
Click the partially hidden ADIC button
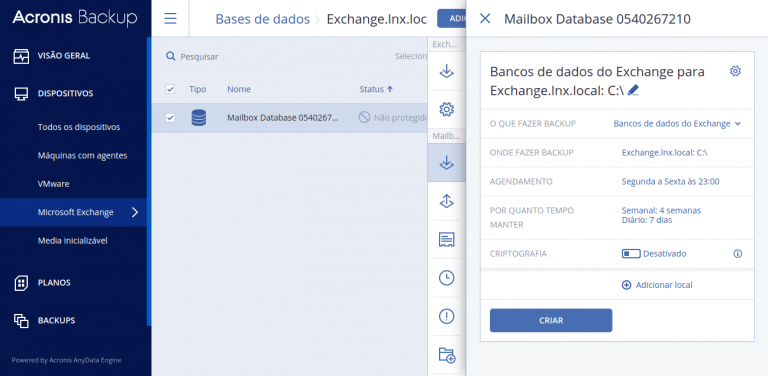451,19
